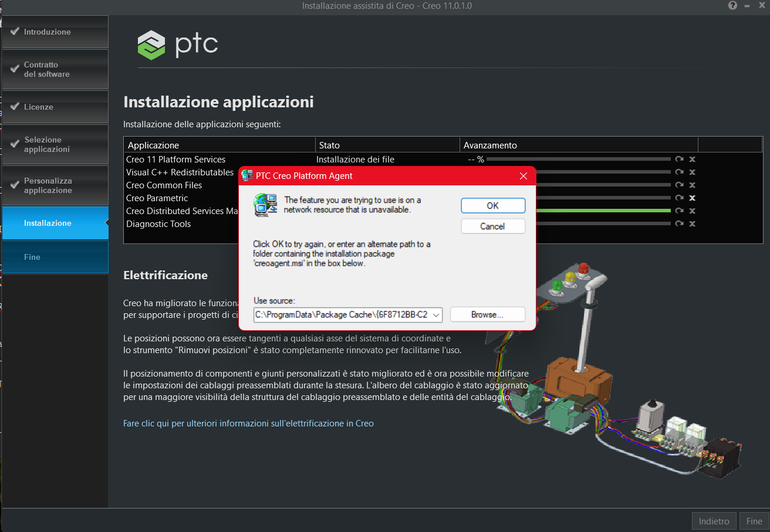The image size is (770, 532).
Task: Click the Fine button at the bottom right
Action: tap(754, 521)
